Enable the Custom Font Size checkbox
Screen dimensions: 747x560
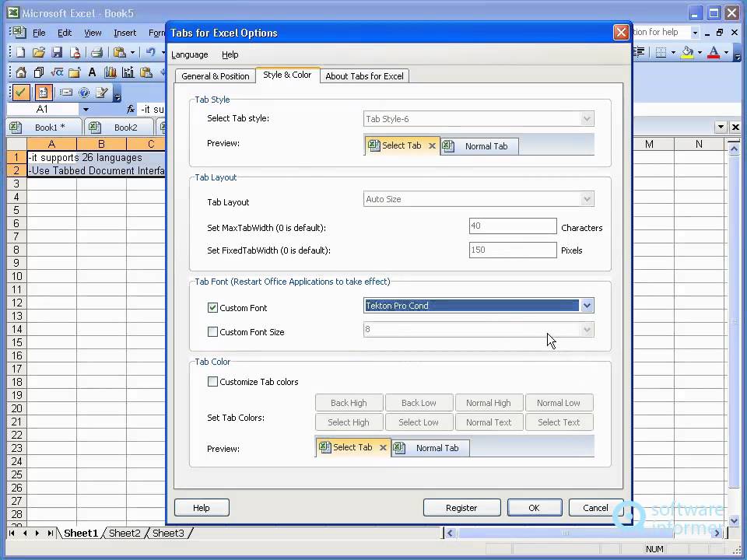click(x=212, y=332)
